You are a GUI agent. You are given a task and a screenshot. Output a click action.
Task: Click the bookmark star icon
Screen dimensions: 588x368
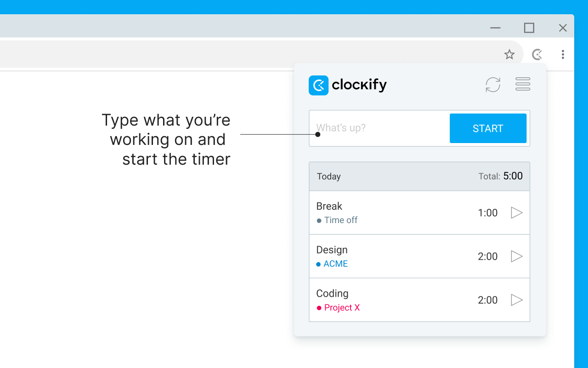(509, 54)
